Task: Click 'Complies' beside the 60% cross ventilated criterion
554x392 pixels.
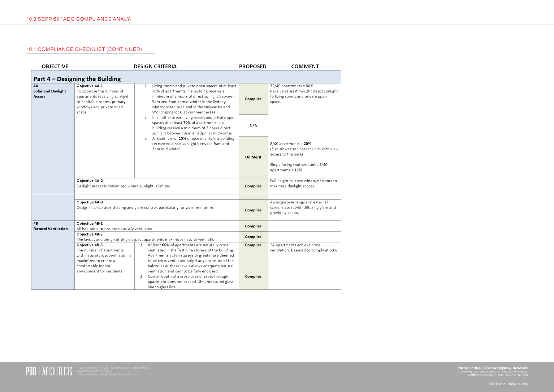Action: (253, 245)
